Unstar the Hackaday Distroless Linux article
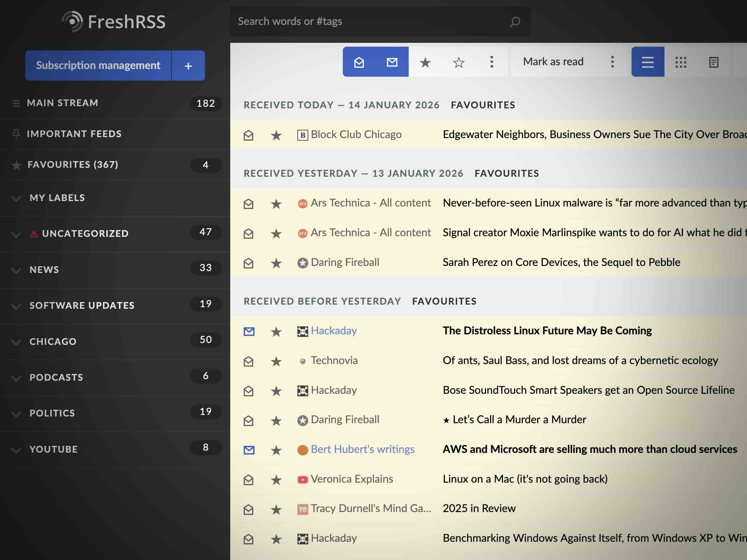Image resolution: width=747 pixels, height=560 pixels. 276,331
